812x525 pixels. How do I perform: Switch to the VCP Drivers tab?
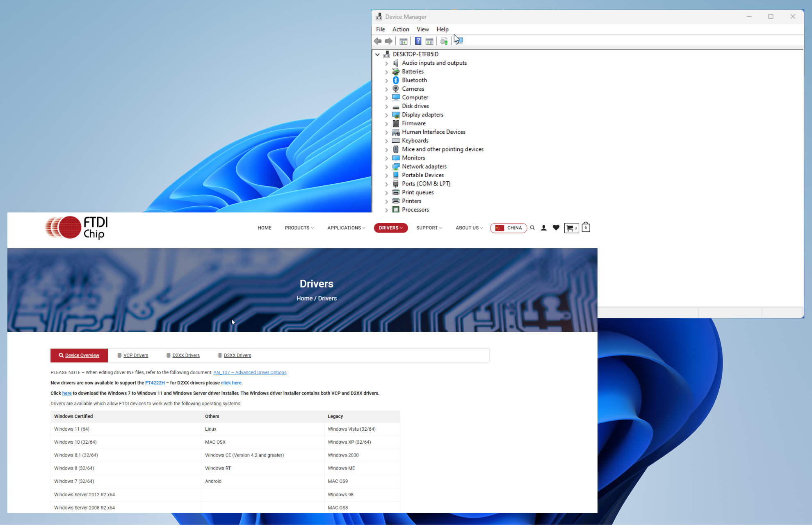coord(135,355)
